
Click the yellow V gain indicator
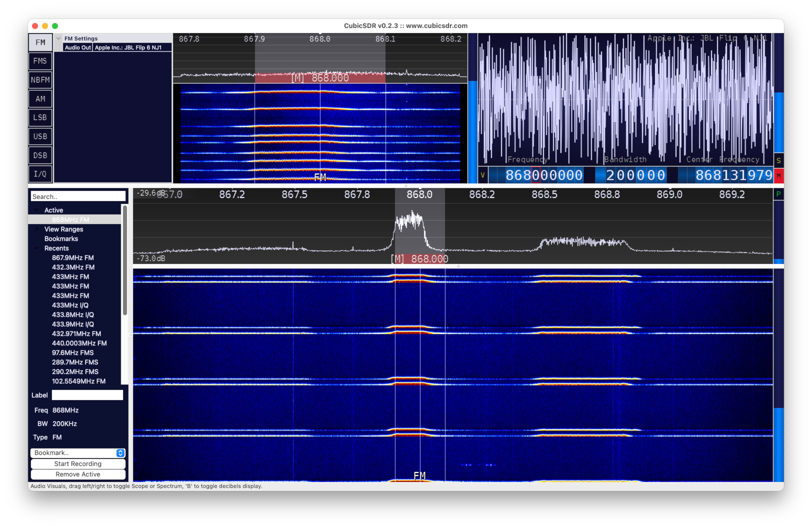(x=483, y=175)
